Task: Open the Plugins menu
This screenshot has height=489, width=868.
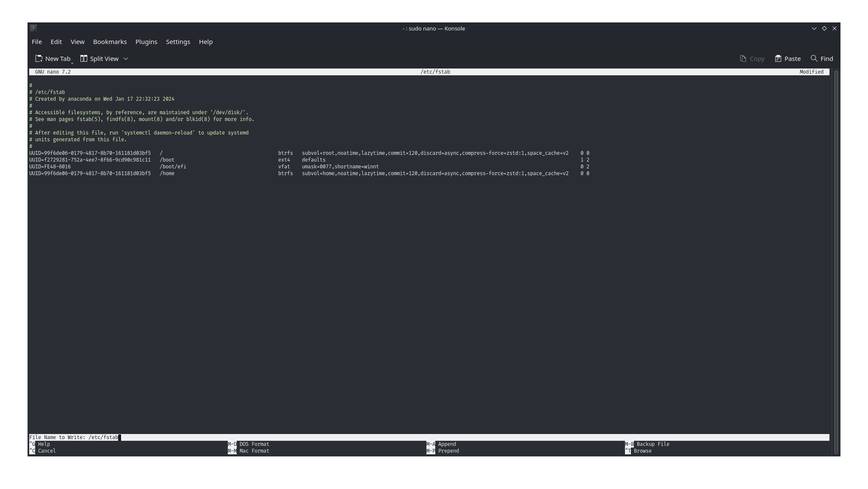Action: [146, 42]
